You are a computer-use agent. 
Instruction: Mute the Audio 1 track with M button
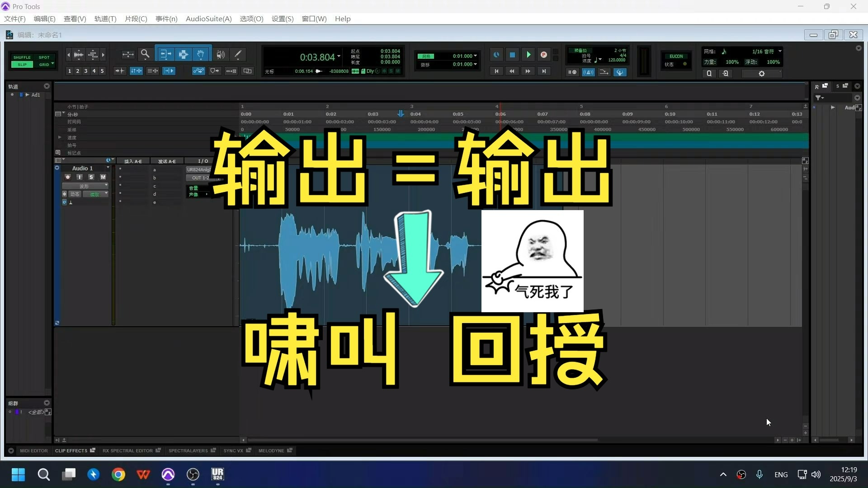click(103, 177)
